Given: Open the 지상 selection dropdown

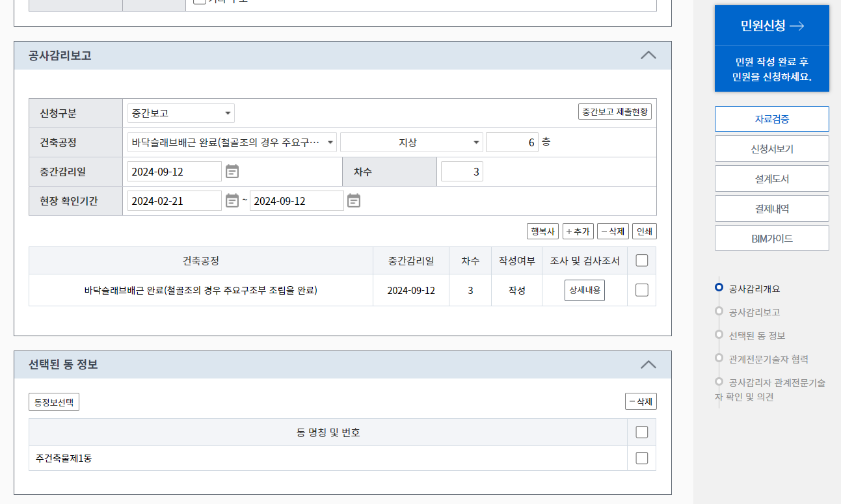Looking at the screenshot, I should [x=412, y=142].
